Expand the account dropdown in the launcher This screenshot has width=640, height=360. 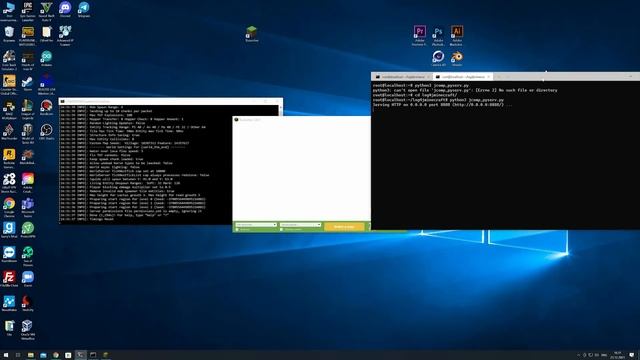(256, 224)
